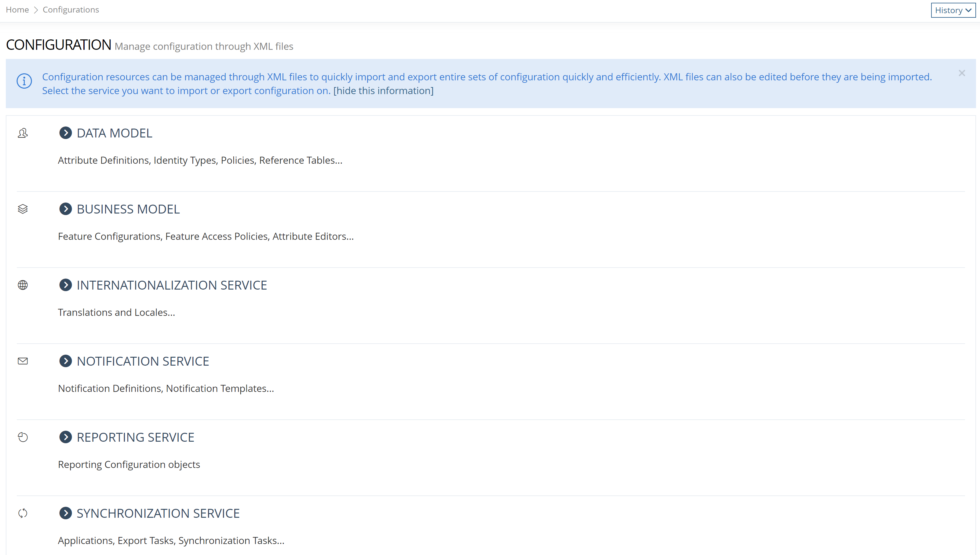Viewport: 980px width, 555px height.
Task: Expand the Notification Service chevron arrow
Action: [x=66, y=361]
